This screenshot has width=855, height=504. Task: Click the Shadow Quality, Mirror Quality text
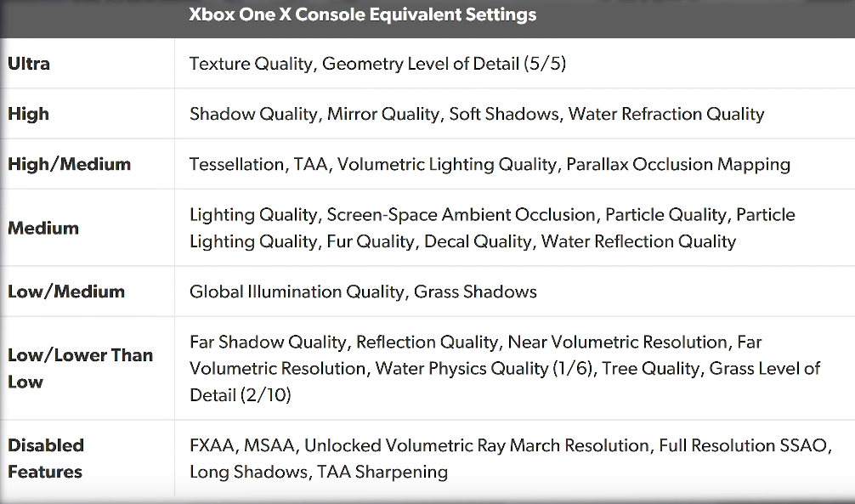click(x=314, y=114)
